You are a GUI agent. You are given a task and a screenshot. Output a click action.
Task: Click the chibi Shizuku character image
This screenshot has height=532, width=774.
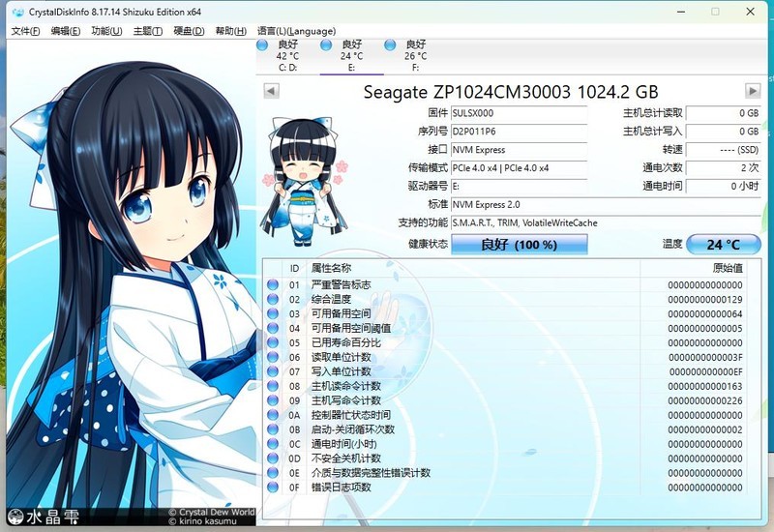[x=305, y=182]
